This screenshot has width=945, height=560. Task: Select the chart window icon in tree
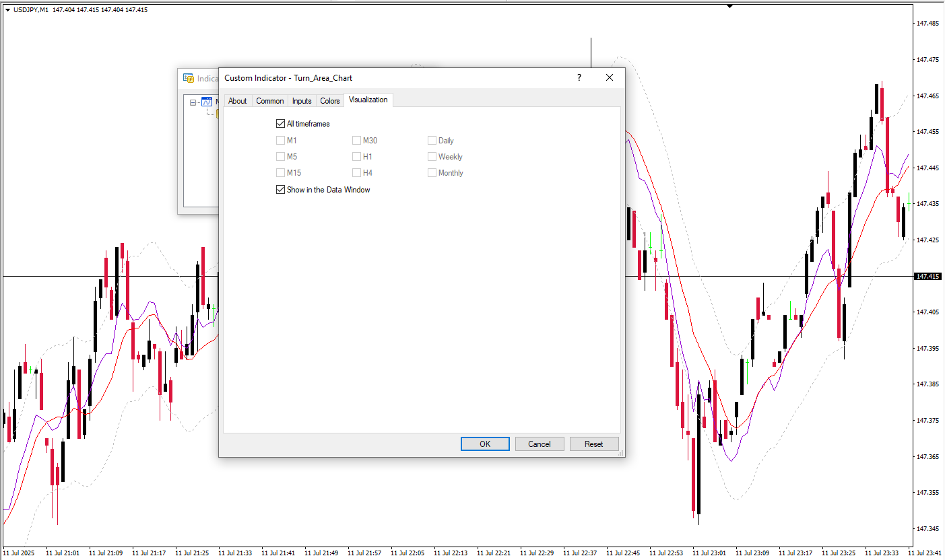pyautogui.click(x=207, y=102)
